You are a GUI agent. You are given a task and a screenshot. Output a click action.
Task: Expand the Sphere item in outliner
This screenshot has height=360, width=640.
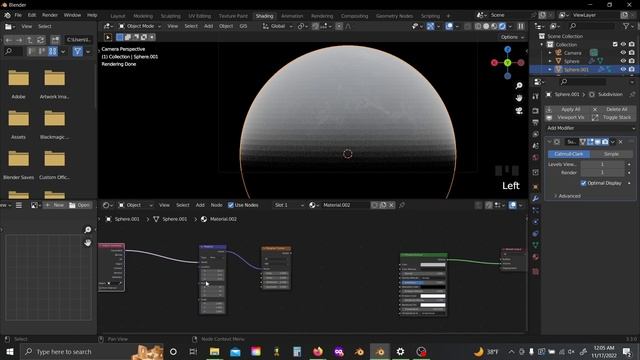pos(550,61)
